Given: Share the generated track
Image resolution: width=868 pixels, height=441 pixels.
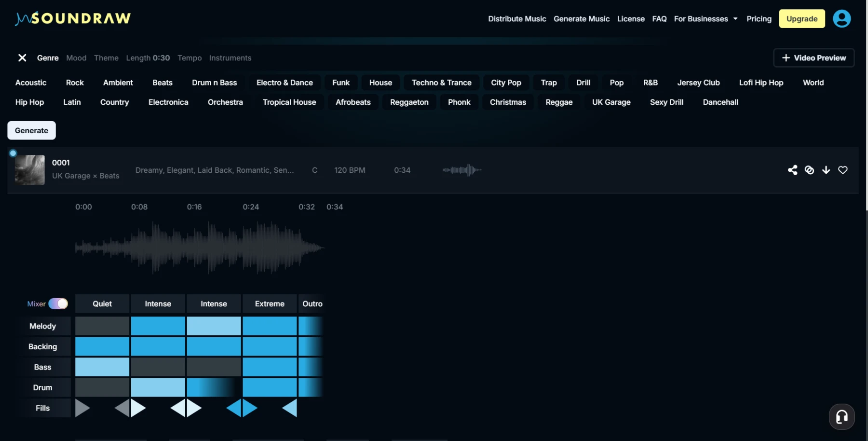Looking at the screenshot, I should pyautogui.click(x=792, y=170).
